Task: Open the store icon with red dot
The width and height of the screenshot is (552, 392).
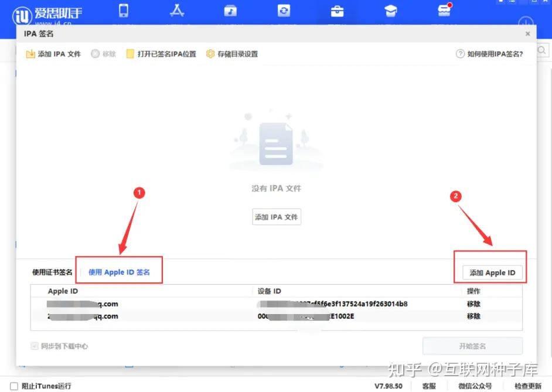Action: coord(444,10)
